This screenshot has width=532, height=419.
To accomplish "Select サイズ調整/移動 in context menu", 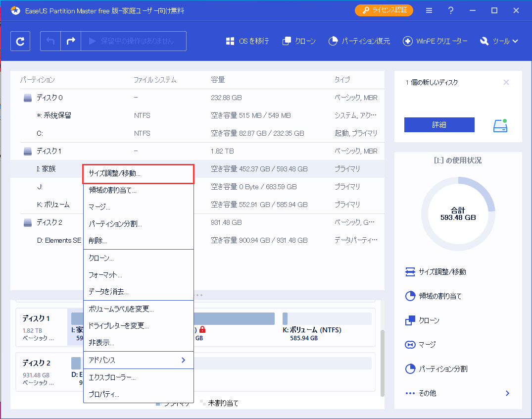I will pyautogui.click(x=139, y=173).
